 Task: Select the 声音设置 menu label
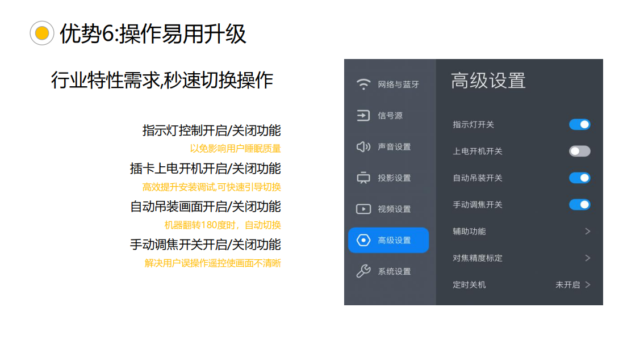(x=394, y=147)
